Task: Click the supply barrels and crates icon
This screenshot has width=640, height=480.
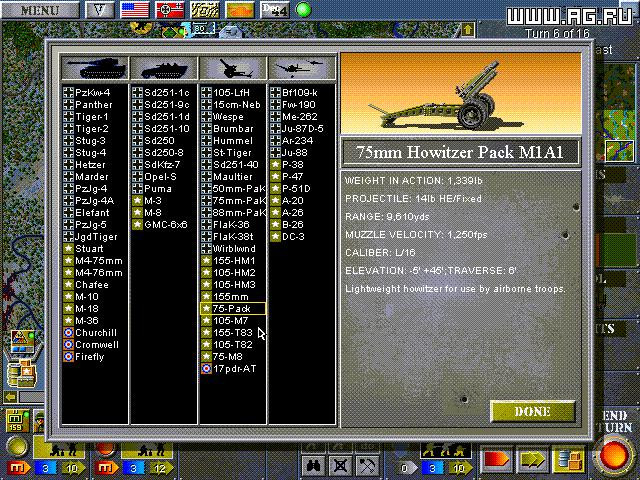Action: coord(568,460)
